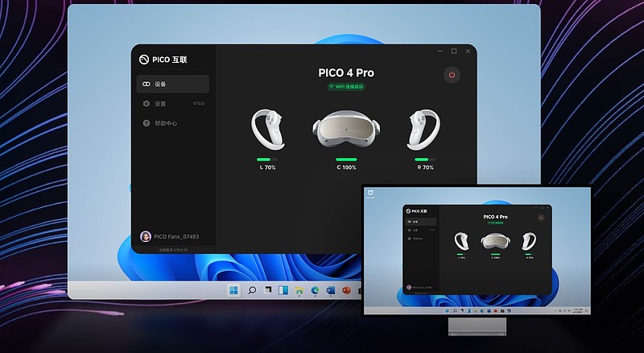Click the PICO 4 Pro title in large window
The image size is (644, 353).
(x=346, y=73)
